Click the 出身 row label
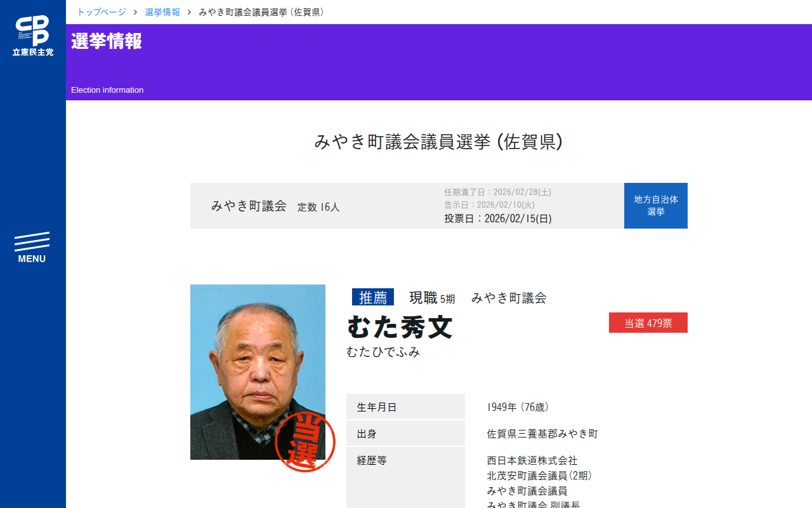This screenshot has width=812, height=508. [x=405, y=434]
